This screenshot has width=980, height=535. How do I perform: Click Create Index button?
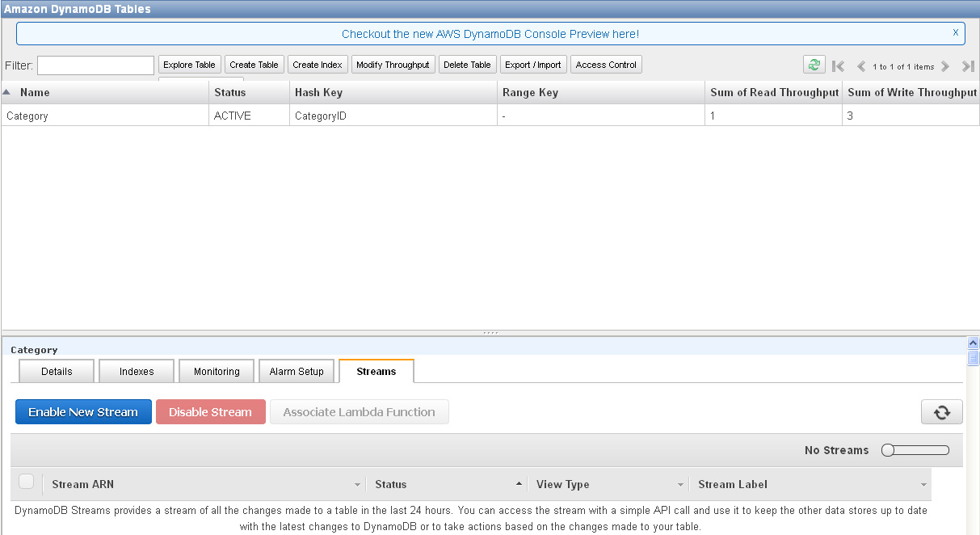click(x=318, y=65)
